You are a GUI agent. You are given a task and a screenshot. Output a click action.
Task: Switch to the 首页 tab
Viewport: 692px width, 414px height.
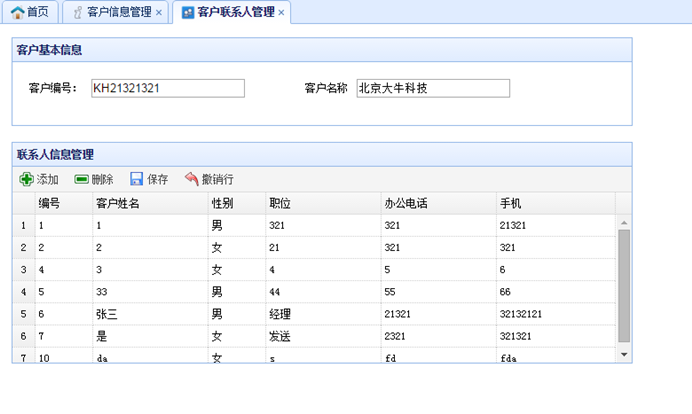[x=30, y=12]
